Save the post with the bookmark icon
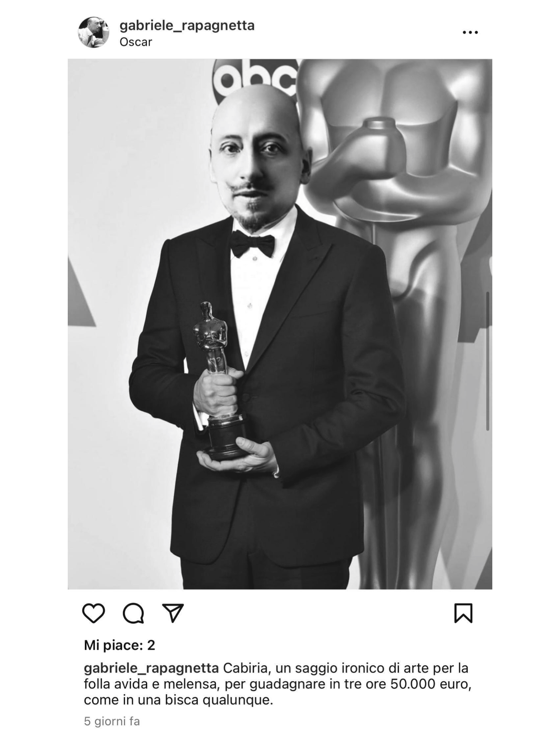 463,613
